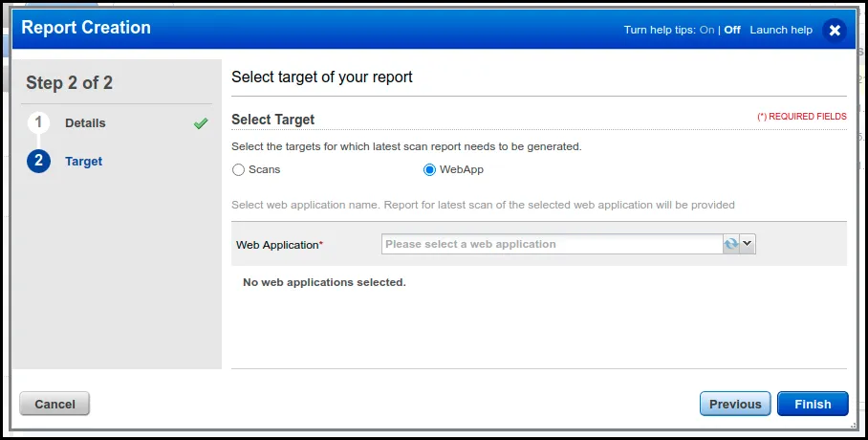Click "No web applications selected." text
The height and width of the screenshot is (440, 868).
tap(324, 282)
